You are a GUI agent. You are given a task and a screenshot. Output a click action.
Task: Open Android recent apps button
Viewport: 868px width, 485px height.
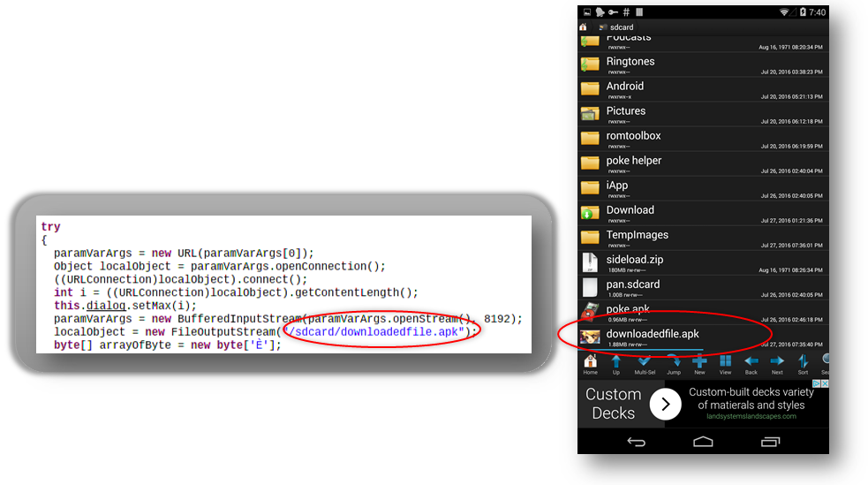(x=770, y=441)
